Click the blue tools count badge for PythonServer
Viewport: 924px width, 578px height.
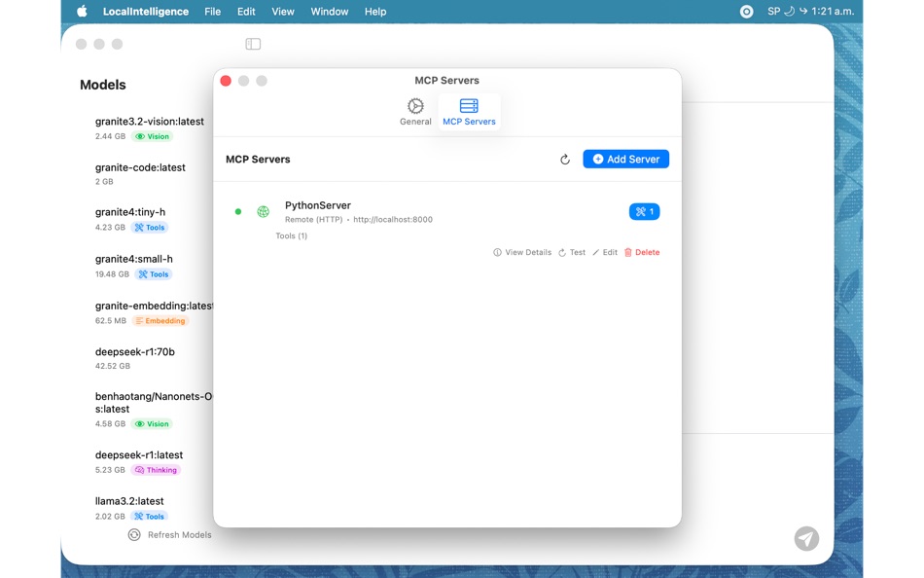[642, 211]
